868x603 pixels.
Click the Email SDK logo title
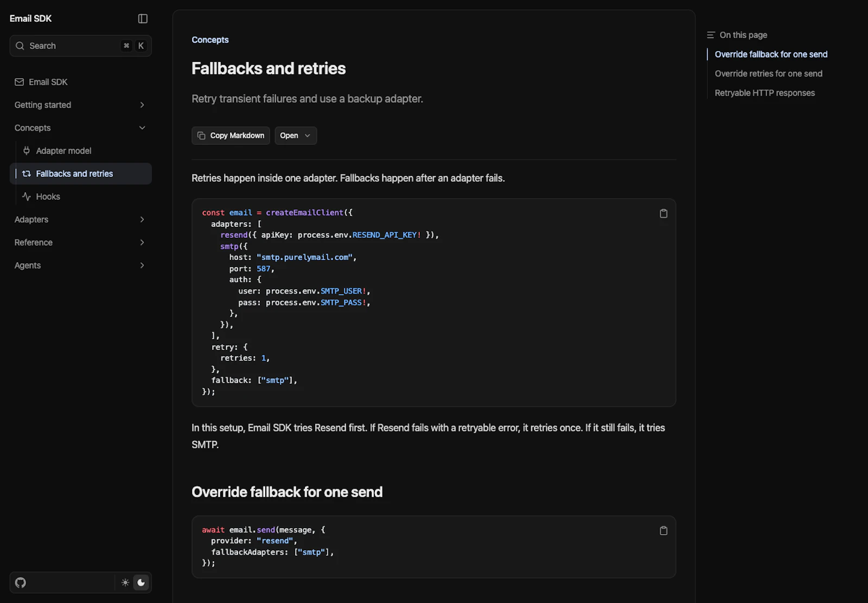tap(30, 18)
